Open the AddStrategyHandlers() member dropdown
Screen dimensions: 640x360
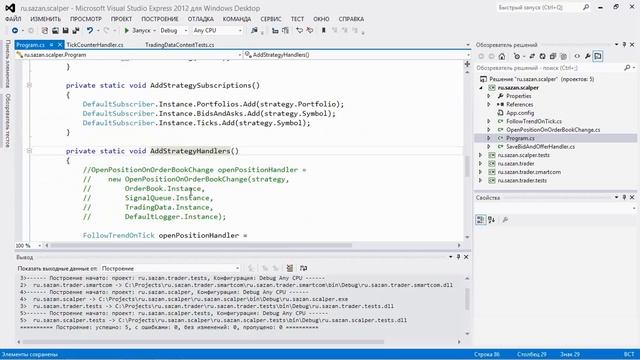[358, 55]
